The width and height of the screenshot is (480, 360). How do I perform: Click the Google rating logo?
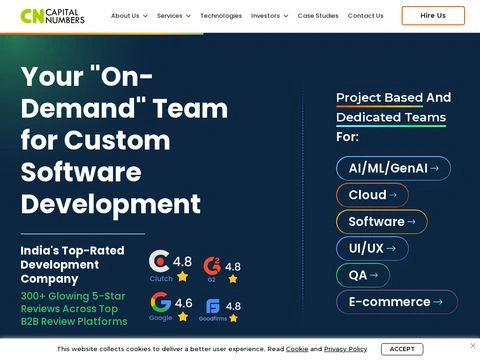(x=161, y=306)
